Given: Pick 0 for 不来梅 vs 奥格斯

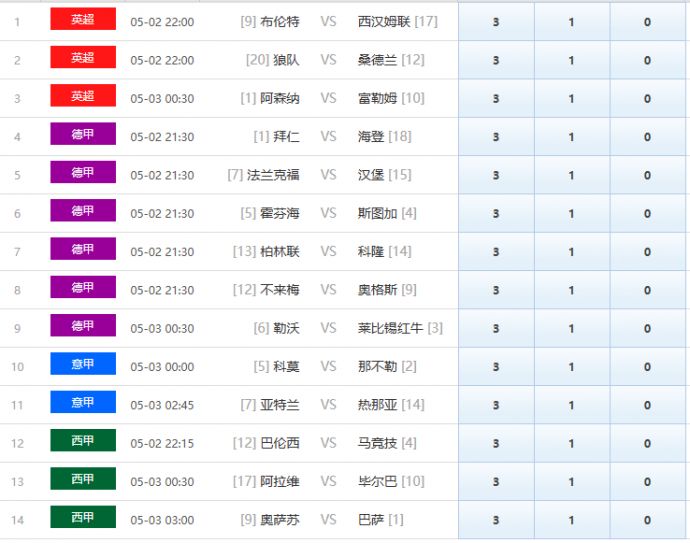Looking at the screenshot, I should pyautogui.click(x=647, y=290).
